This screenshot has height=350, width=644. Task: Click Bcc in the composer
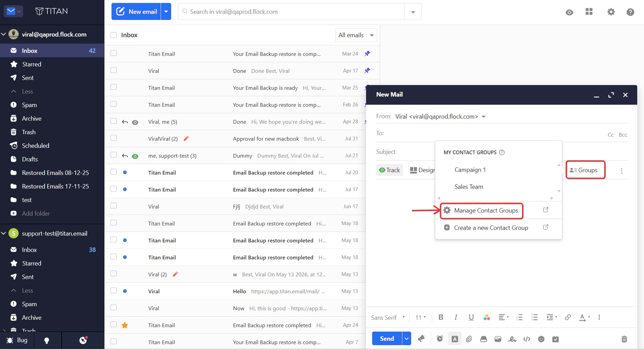(623, 135)
